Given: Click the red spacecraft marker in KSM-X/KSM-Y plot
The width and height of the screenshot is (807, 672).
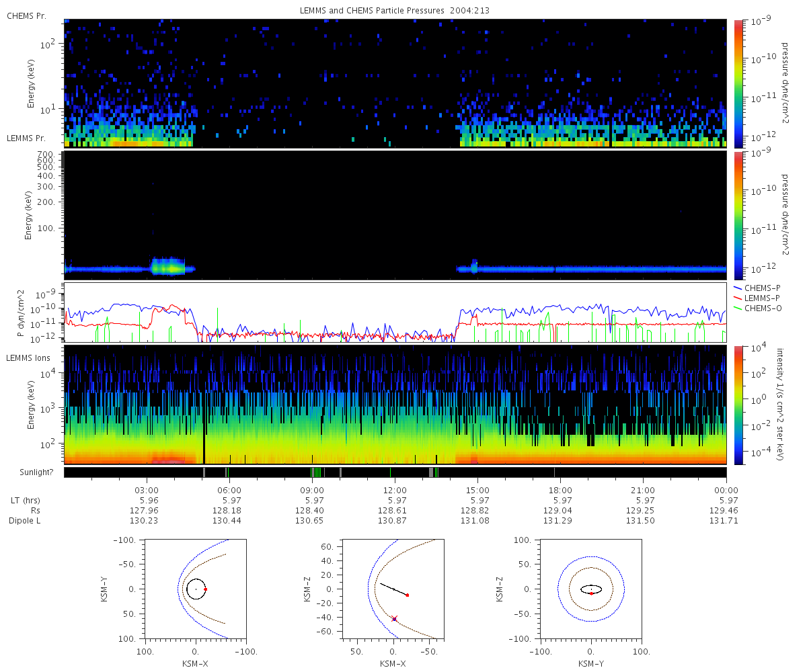Looking at the screenshot, I should point(205,589).
